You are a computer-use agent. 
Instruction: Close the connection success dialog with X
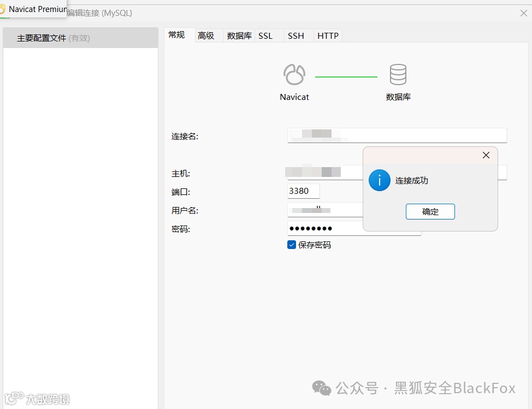click(x=486, y=155)
